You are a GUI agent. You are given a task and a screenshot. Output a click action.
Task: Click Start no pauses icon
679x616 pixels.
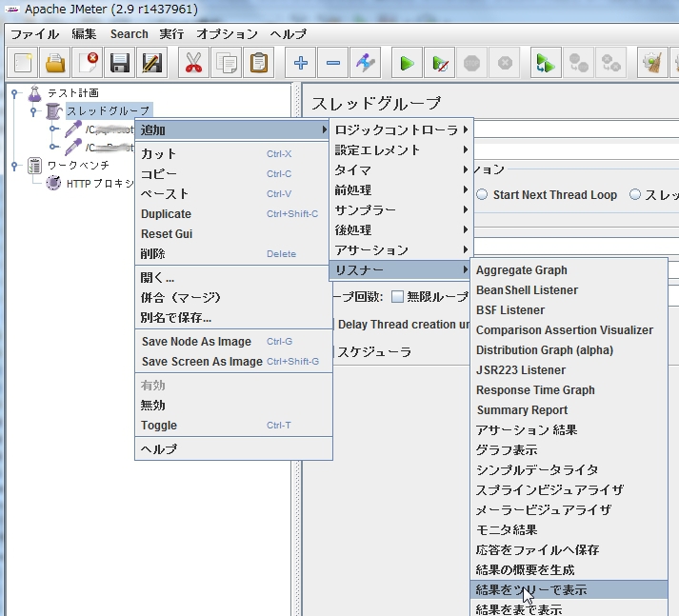coord(440,63)
